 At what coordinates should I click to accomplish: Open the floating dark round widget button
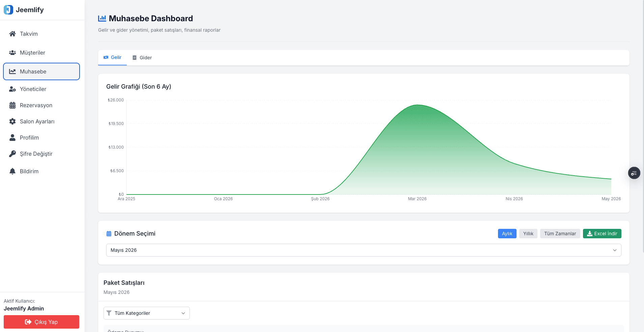point(634,173)
